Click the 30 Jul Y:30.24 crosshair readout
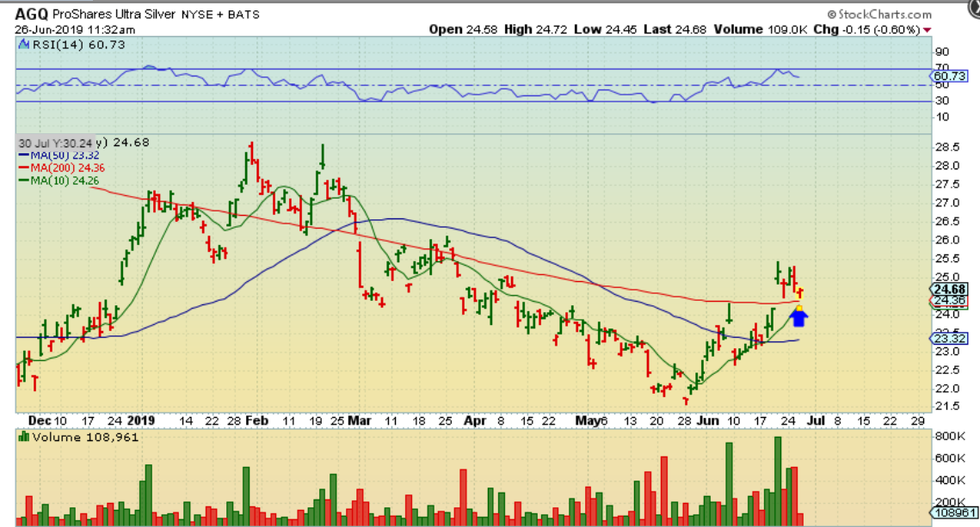Viewport: 980px width, 527px height. click(56, 143)
